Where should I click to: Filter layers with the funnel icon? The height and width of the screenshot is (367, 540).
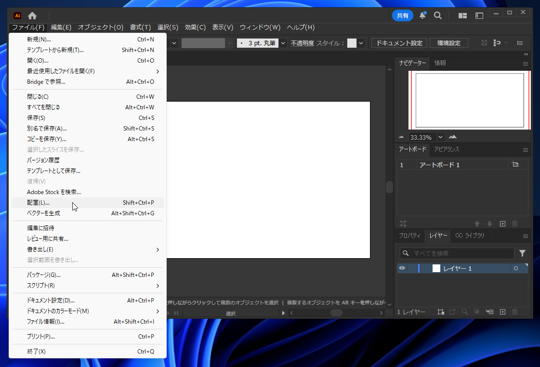[x=522, y=253]
